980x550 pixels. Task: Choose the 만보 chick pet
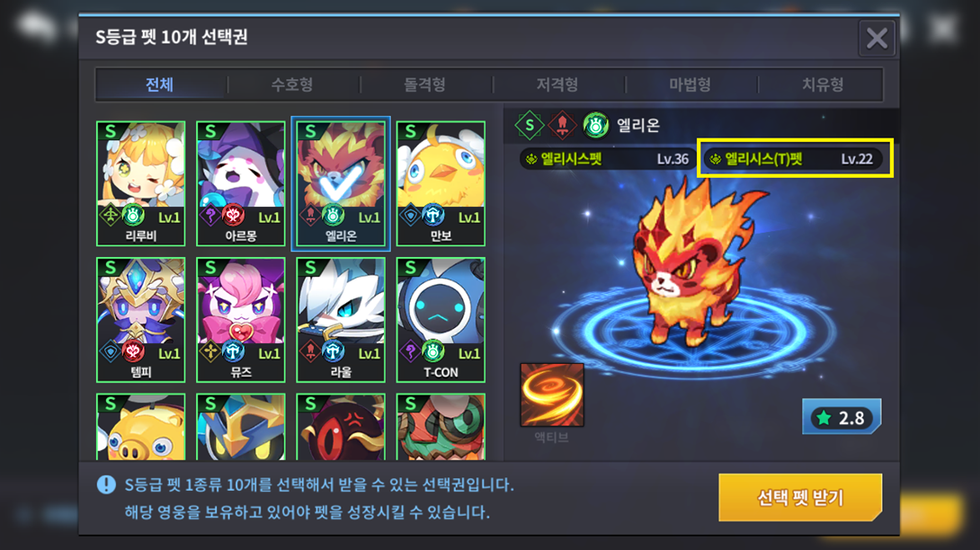pos(441,183)
